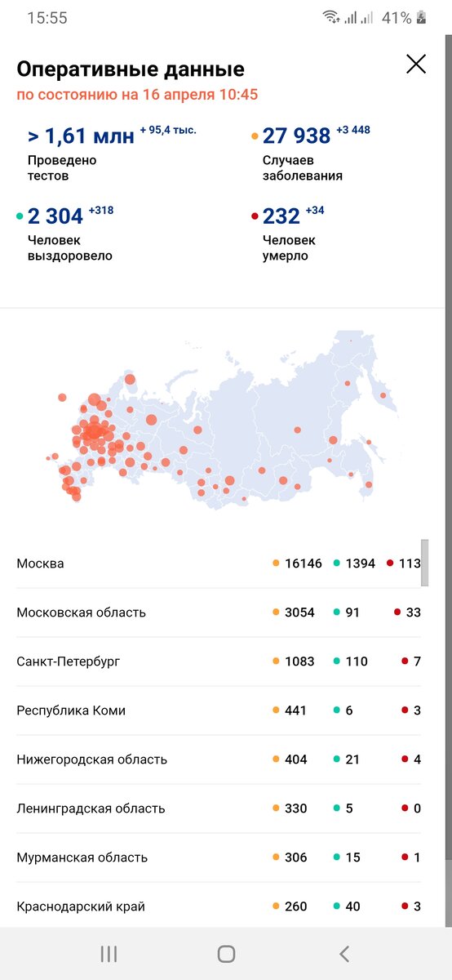The height and width of the screenshot is (980, 452).
Task: Close the Оперативные данные panel
Action: coord(416,64)
